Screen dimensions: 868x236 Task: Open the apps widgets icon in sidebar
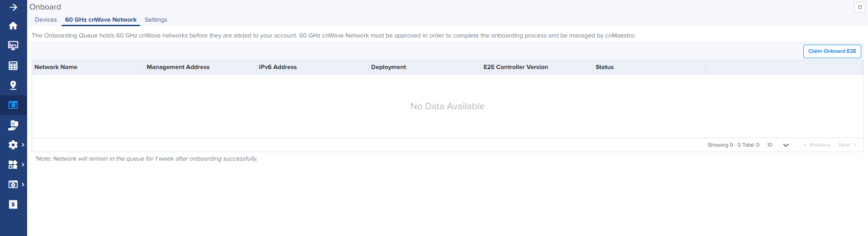point(13,165)
